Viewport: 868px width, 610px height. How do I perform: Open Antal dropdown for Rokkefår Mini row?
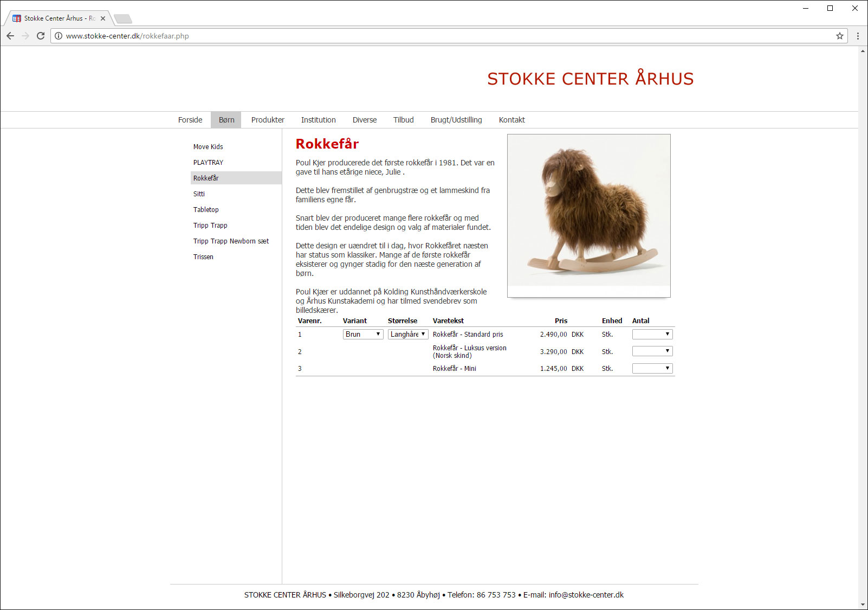652,368
